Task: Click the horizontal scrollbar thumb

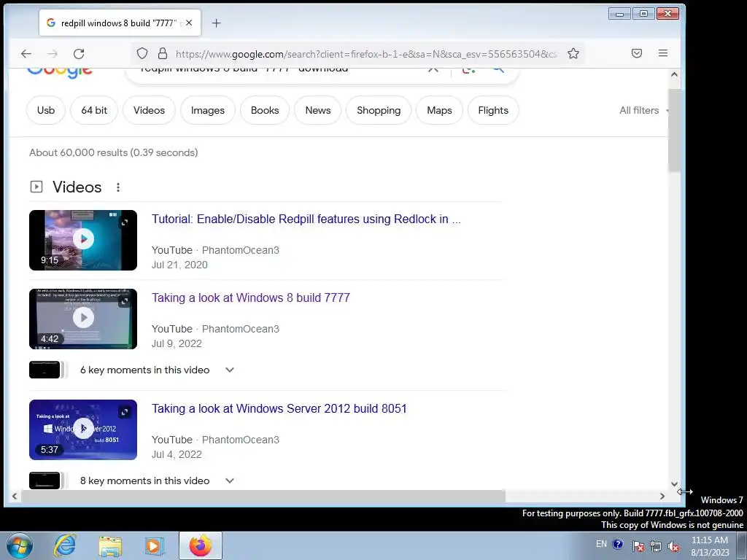Action: (263, 496)
